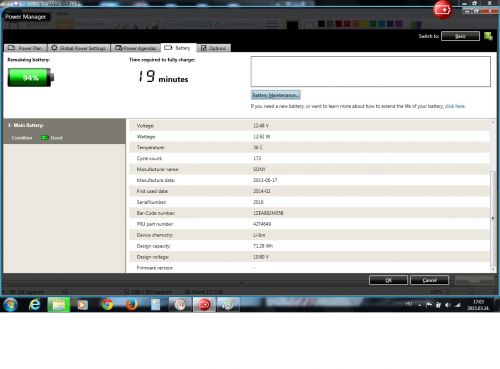500x369 pixels.
Task: Click the green Good condition battery icon
Action: click(x=44, y=138)
